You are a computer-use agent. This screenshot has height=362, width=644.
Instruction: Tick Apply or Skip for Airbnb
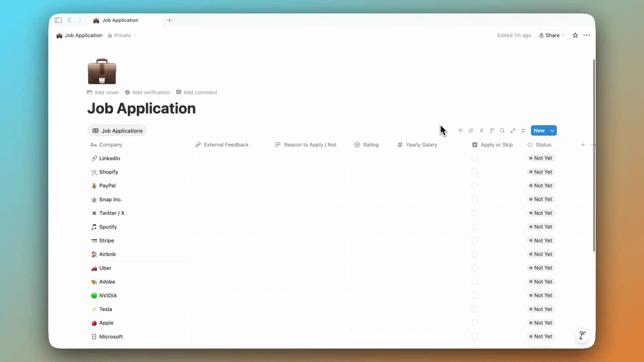point(475,254)
